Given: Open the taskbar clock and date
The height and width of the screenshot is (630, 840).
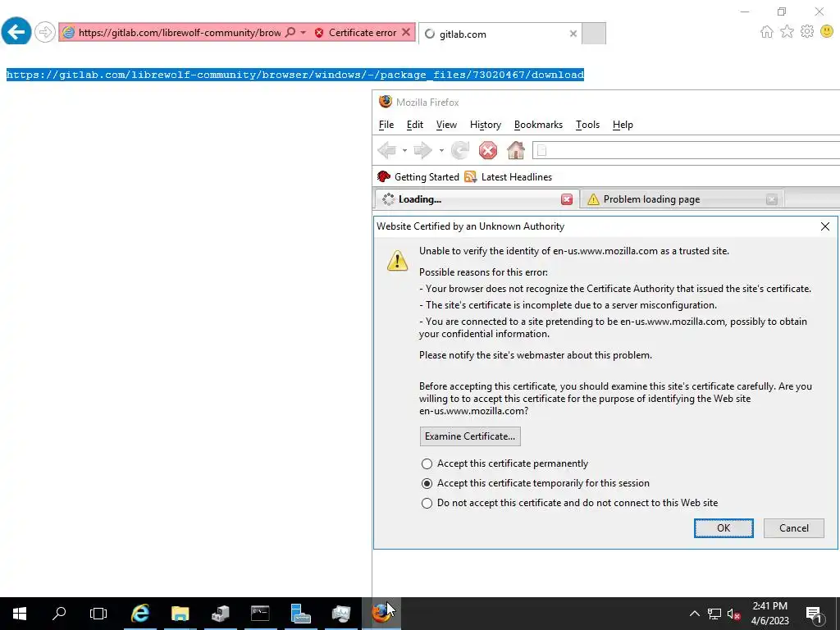Looking at the screenshot, I should (x=769, y=614).
